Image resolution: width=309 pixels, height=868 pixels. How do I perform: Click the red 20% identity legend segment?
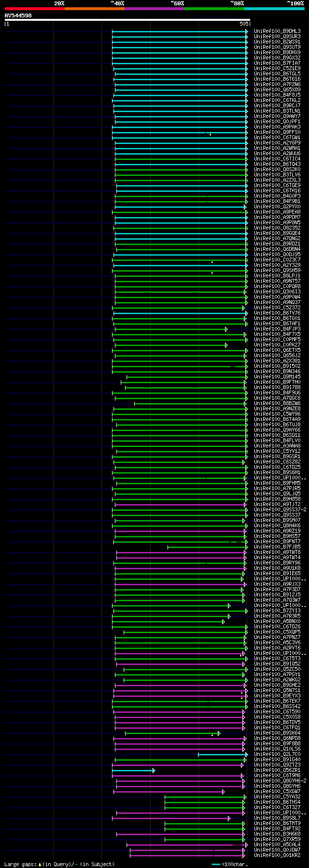tap(34, 9)
